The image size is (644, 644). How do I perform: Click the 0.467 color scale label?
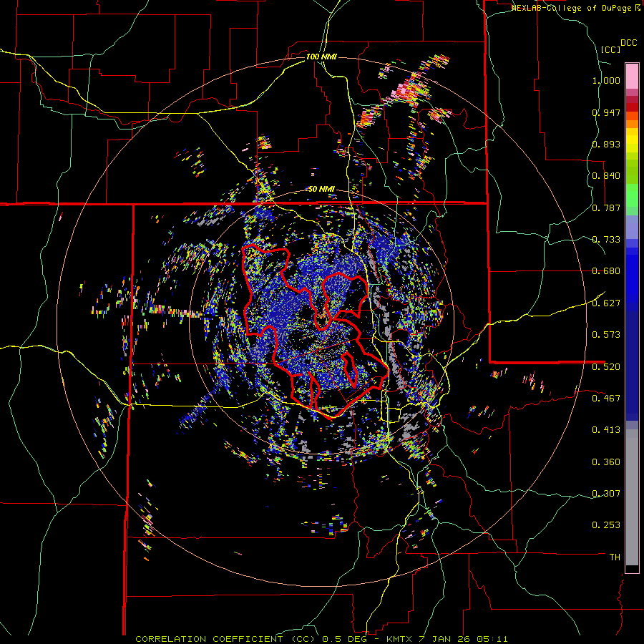(x=606, y=399)
